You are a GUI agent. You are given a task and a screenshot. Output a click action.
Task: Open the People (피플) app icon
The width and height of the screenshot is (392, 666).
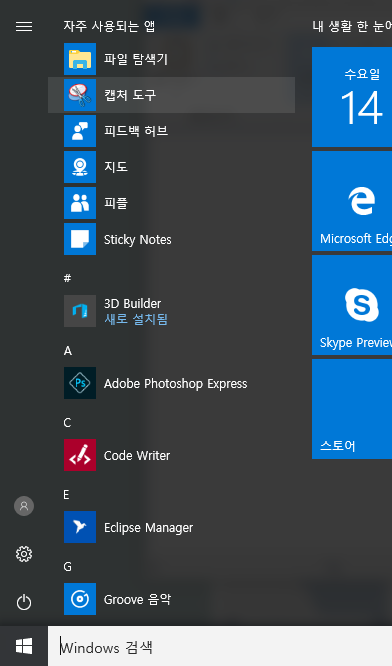tap(80, 203)
